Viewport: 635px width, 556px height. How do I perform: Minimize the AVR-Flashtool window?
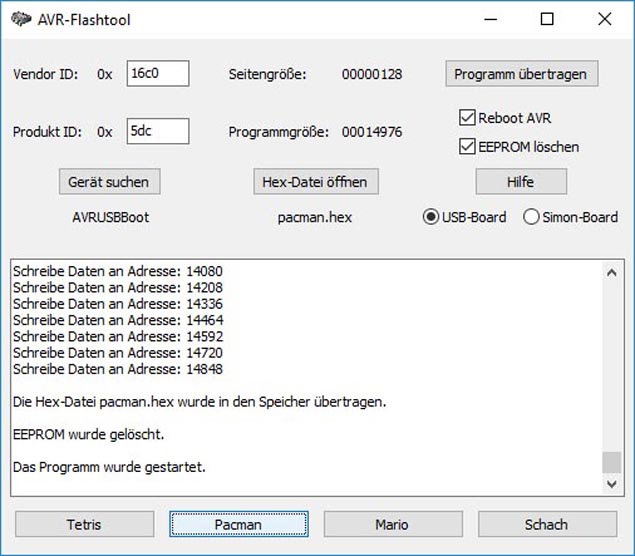tap(490, 19)
